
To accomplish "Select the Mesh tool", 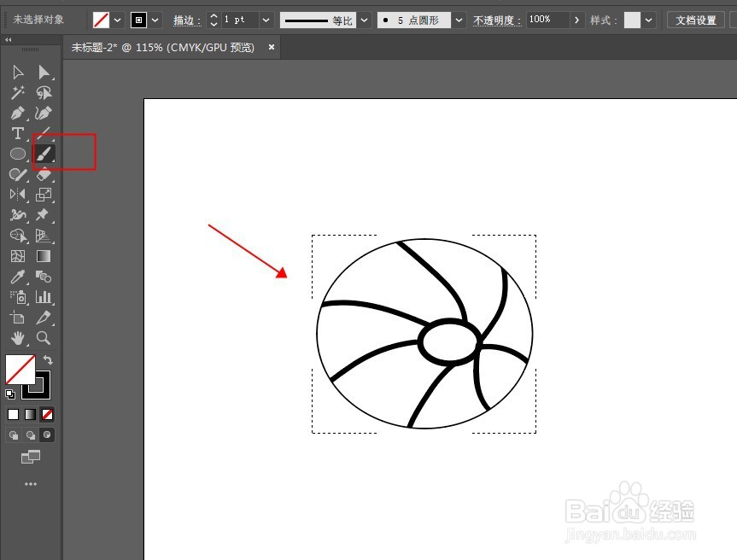I will pyautogui.click(x=18, y=256).
